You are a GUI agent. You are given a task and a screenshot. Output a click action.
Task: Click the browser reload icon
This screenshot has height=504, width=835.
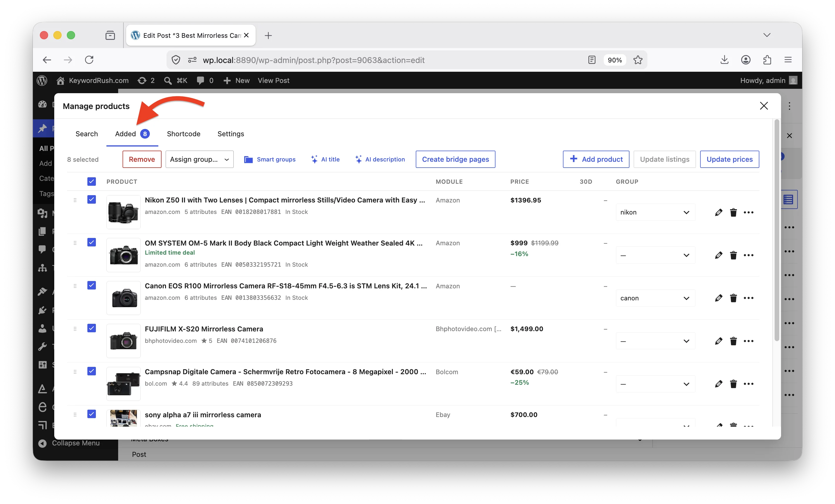(89, 60)
